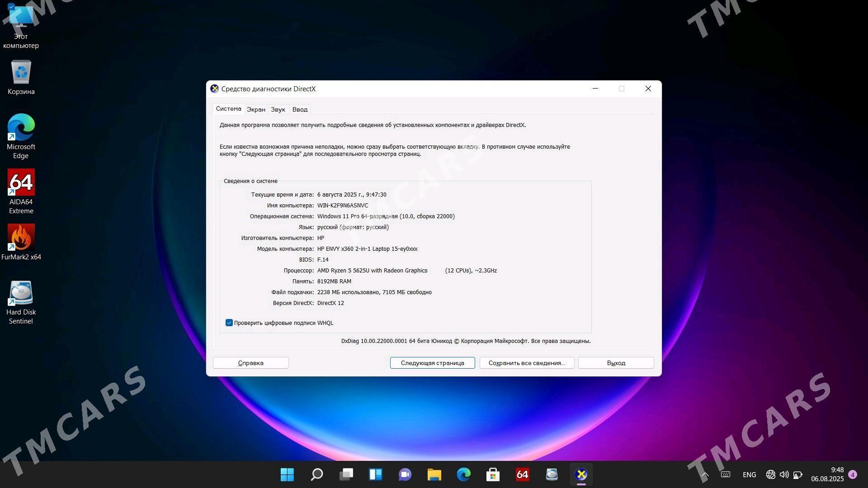Click the BIOS value F.14
Image resolution: width=868 pixels, height=488 pixels.
323,259
